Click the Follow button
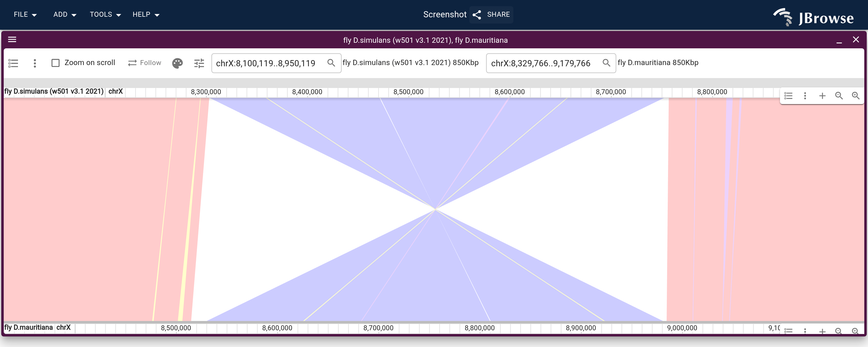This screenshot has height=347, width=868. tap(144, 63)
